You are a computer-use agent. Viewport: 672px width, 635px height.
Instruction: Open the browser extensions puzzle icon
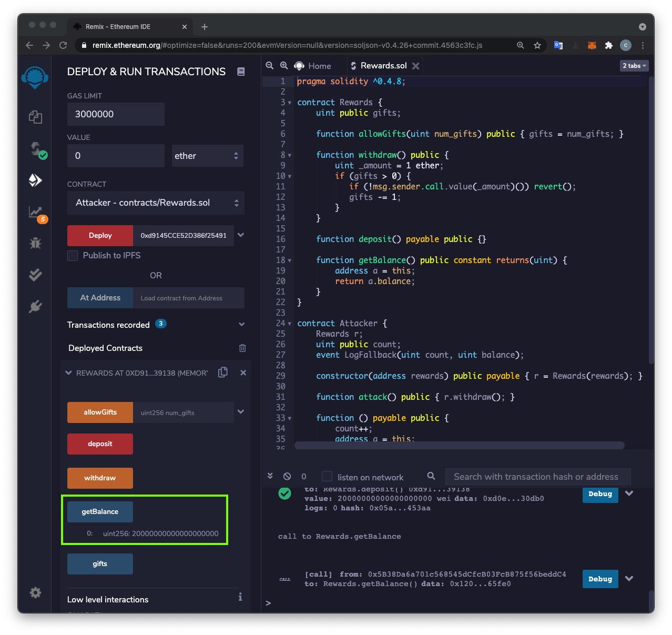tap(609, 45)
